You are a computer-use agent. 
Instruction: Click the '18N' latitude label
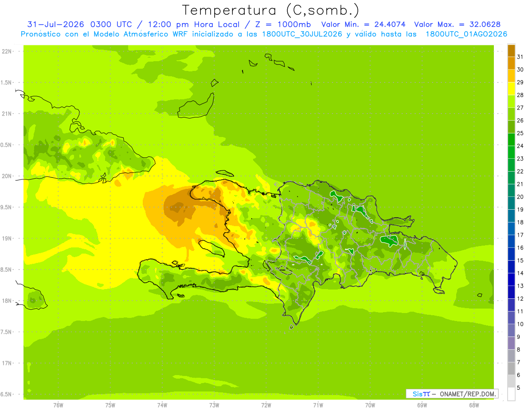point(7,301)
